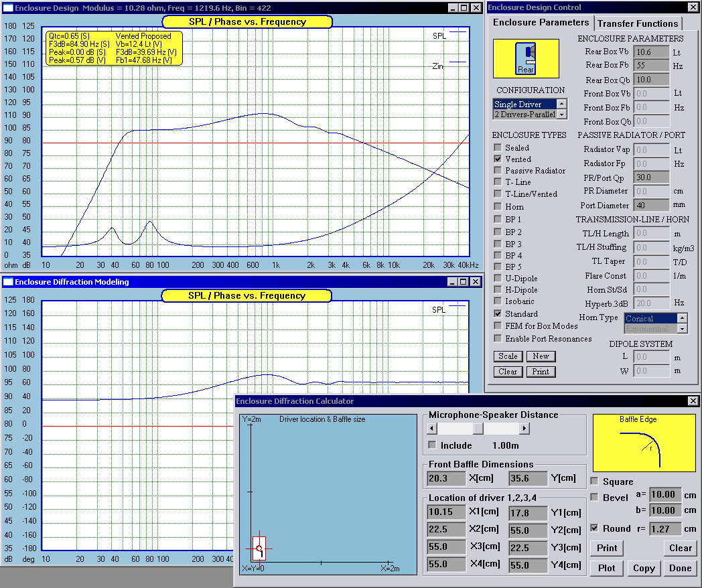Viewport: 702px width, 588px height.
Task: Click the Enclosure Design window title icon
Action: (x=7, y=7)
